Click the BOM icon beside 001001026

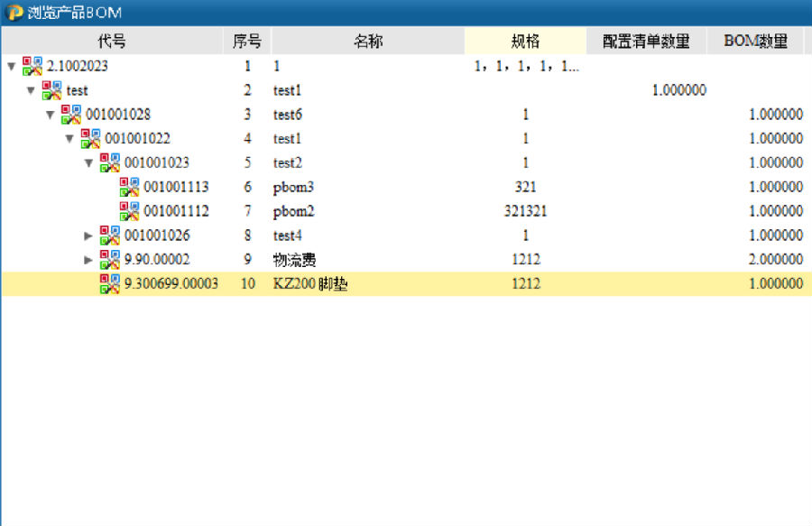[x=110, y=235]
